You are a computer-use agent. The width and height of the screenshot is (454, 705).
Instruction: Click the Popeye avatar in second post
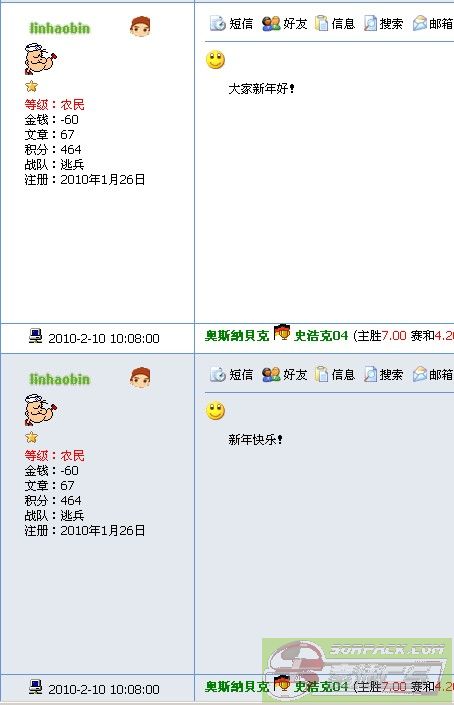coord(40,410)
